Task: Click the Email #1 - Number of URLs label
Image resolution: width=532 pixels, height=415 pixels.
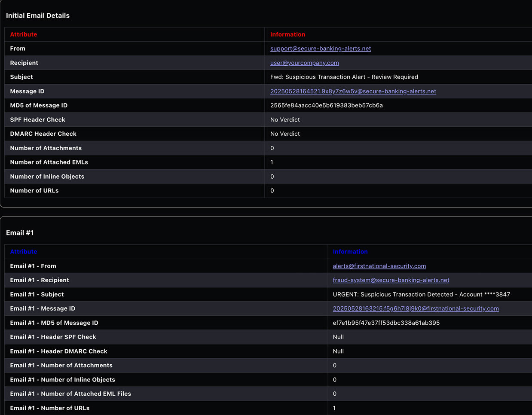Action: coord(50,408)
